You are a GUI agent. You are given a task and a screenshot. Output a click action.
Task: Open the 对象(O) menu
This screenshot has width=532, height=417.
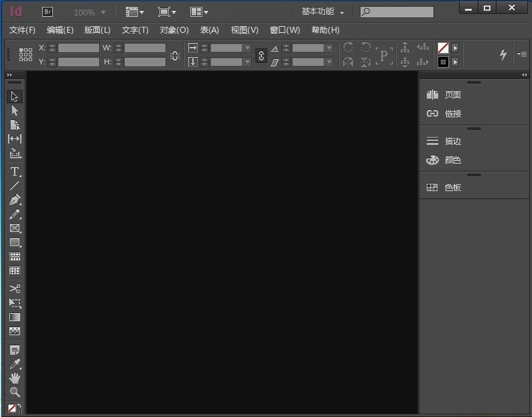(x=174, y=30)
